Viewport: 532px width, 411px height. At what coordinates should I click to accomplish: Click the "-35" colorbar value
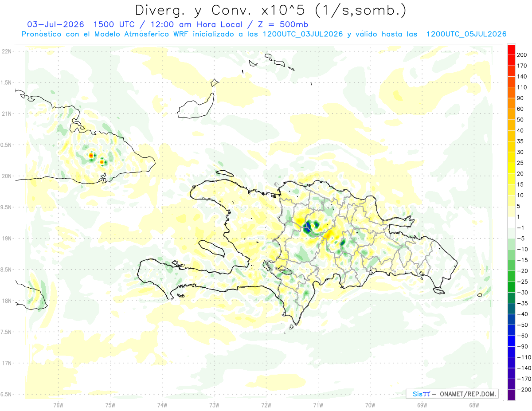(522, 303)
